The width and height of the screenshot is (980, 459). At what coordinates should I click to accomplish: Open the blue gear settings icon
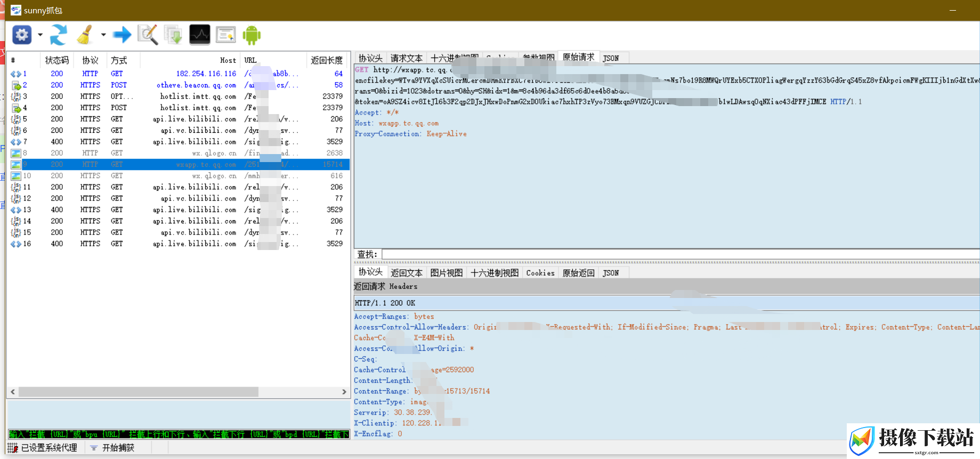coord(22,35)
